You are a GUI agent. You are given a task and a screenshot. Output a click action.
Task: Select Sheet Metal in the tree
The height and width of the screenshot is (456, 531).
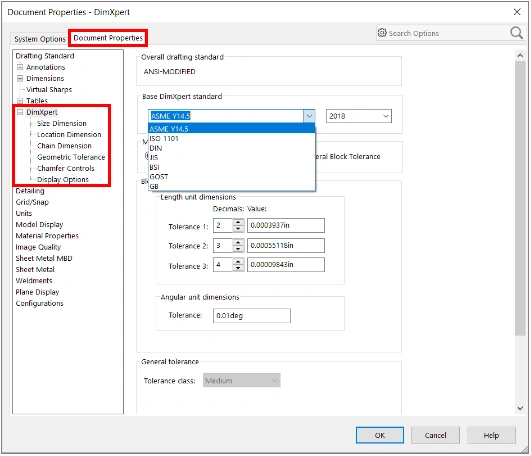(35, 269)
